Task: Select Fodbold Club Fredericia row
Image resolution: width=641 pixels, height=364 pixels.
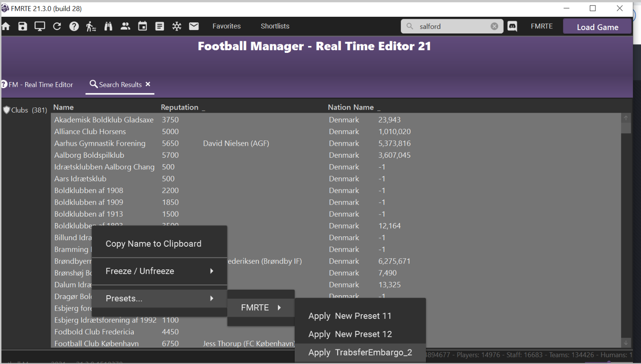Action: click(x=94, y=332)
